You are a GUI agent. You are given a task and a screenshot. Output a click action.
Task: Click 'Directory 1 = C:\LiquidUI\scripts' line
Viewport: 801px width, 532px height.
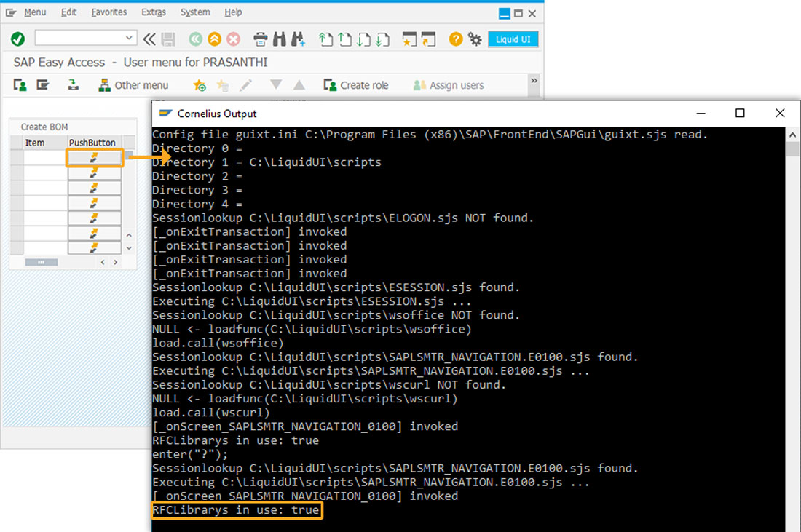pyautogui.click(x=267, y=162)
